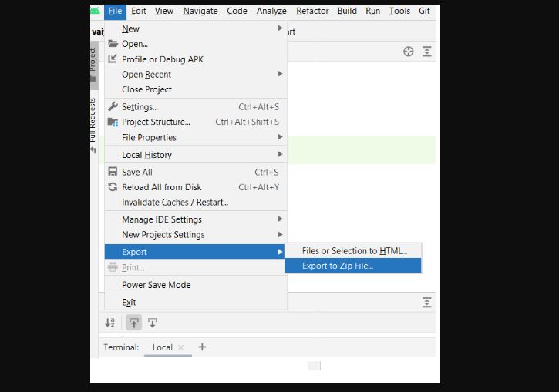The image size is (559, 392).
Task: Toggle Power Save Mode
Action: tap(196, 284)
